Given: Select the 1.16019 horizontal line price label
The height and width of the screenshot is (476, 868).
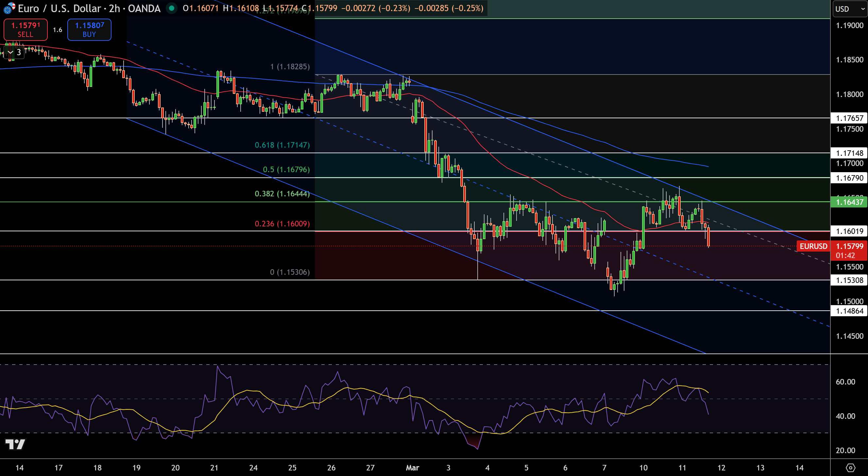Looking at the screenshot, I should (849, 231).
